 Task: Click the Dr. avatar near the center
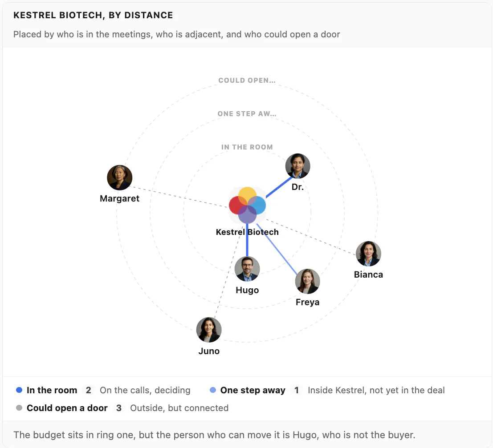[x=297, y=166]
